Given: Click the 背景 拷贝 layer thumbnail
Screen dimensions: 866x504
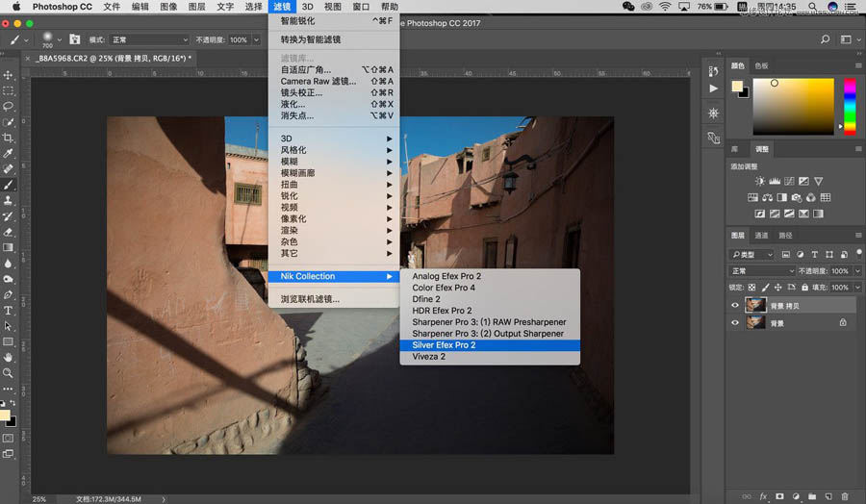Looking at the screenshot, I should [x=755, y=305].
